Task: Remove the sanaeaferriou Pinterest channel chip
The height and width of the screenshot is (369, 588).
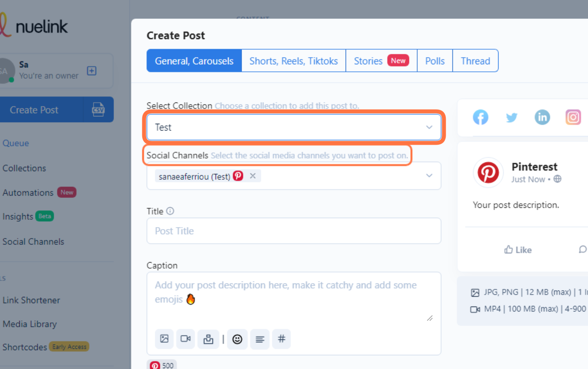Action: pyautogui.click(x=253, y=176)
